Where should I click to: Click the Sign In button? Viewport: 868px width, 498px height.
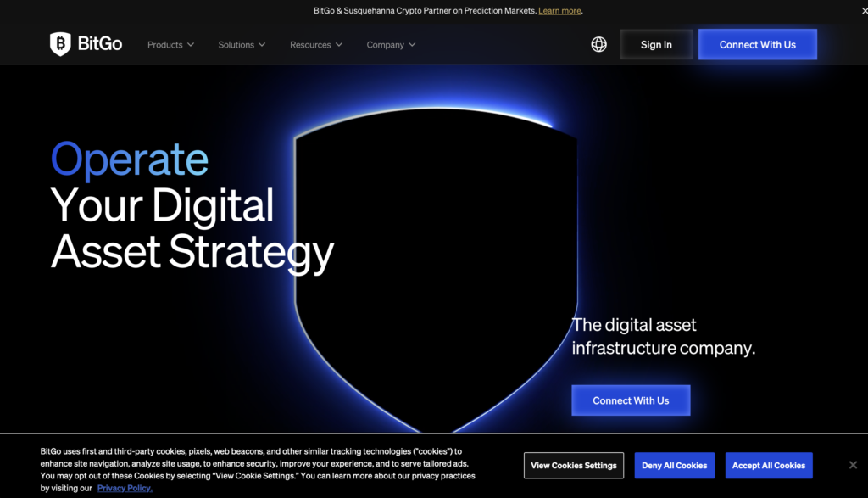click(656, 44)
